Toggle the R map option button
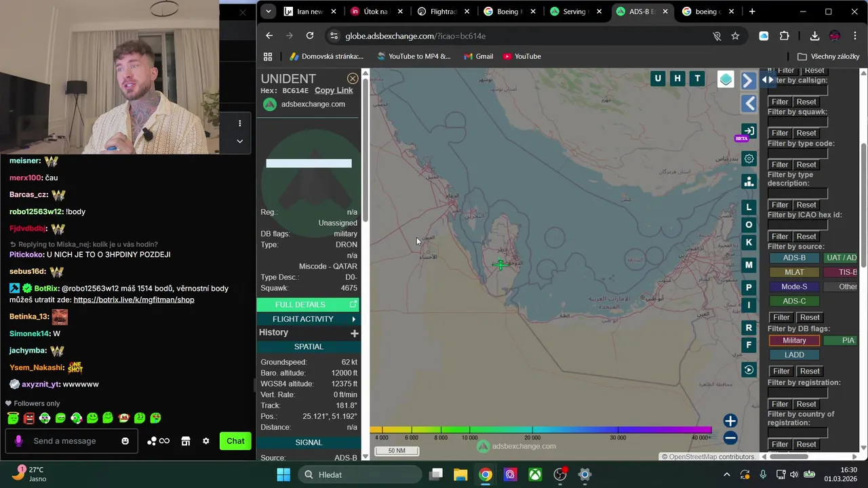The height and width of the screenshot is (488, 868). pyautogui.click(x=749, y=327)
